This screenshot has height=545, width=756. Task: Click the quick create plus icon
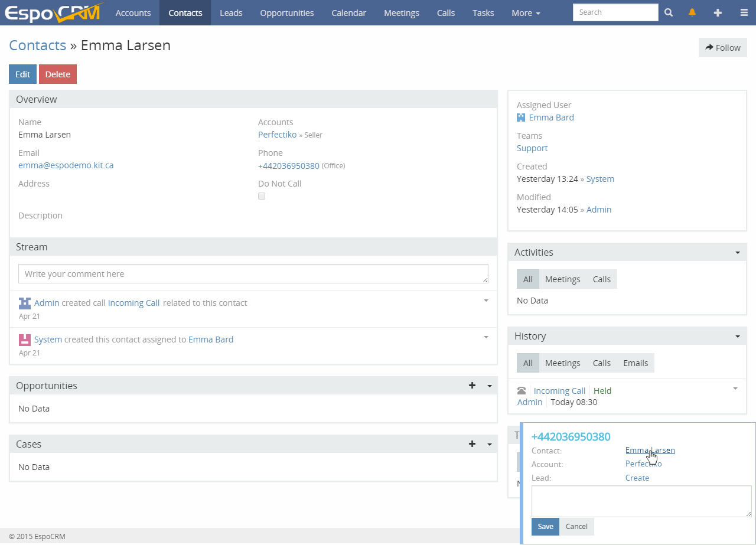pyautogui.click(x=718, y=12)
